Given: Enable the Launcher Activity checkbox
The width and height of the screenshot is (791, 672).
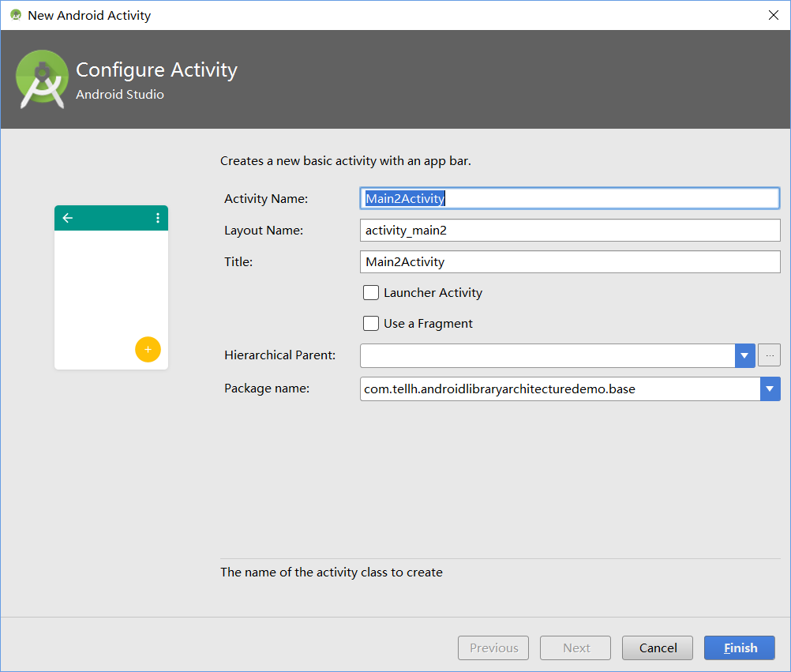Looking at the screenshot, I should pos(371,293).
